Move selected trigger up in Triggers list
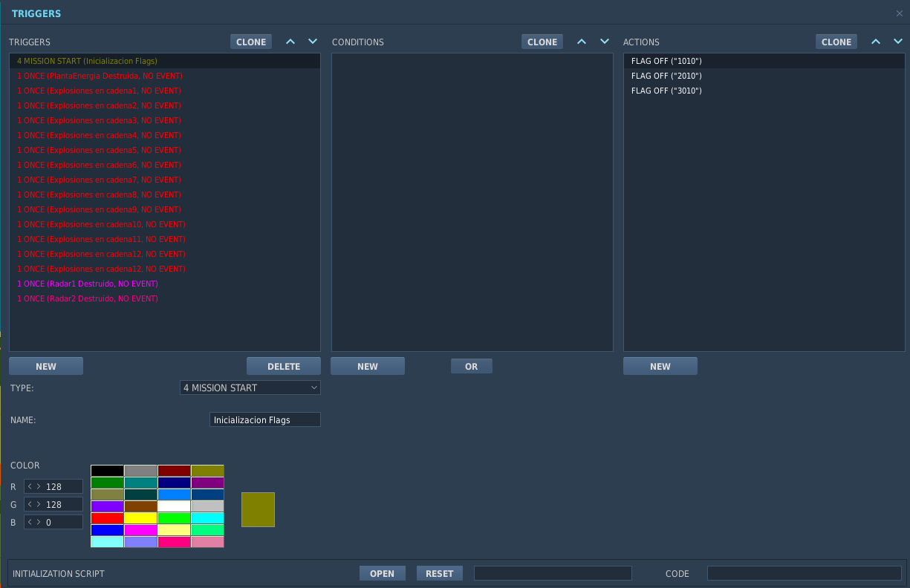This screenshot has width=910, height=588. 290,42
